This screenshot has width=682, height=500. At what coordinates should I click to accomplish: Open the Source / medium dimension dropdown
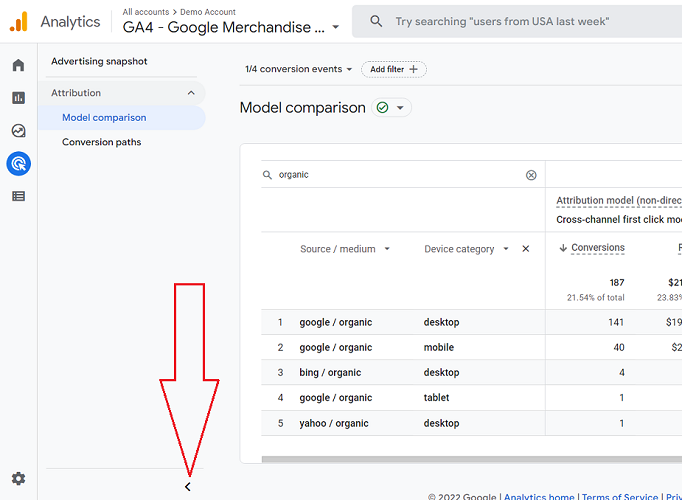click(x=344, y=249)
